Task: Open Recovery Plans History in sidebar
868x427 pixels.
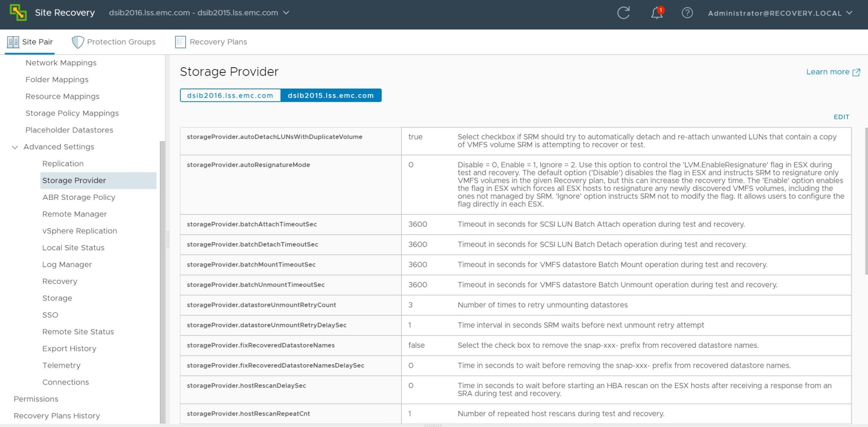Action: coord(57,416)
